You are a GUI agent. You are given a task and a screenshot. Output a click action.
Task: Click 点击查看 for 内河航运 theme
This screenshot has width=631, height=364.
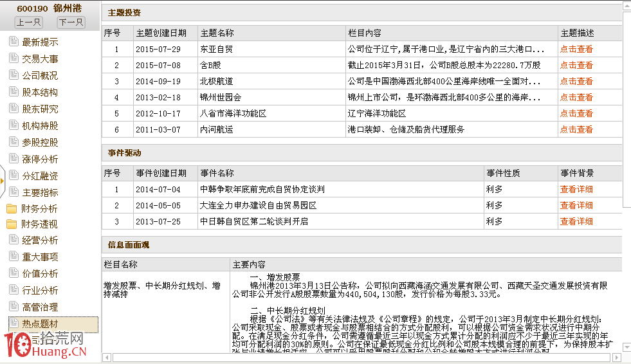[x=576, y=129]
